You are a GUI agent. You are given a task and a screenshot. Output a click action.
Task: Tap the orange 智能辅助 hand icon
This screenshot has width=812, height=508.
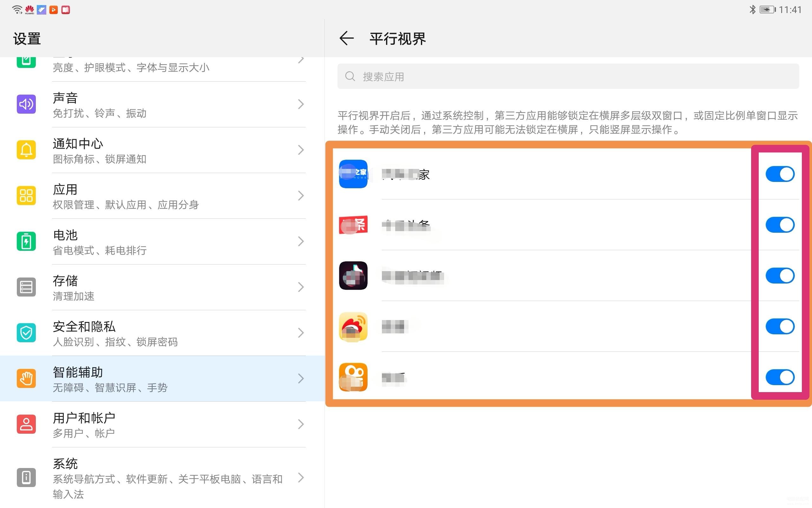[x=26, y=378]
